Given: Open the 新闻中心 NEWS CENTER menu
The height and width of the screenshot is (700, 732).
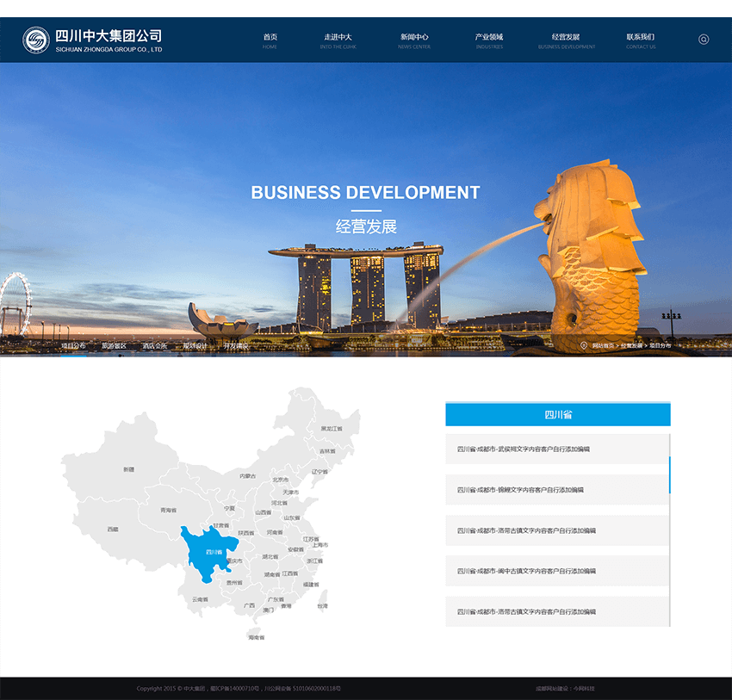Looking at the screenshot, I should point(414,40).
